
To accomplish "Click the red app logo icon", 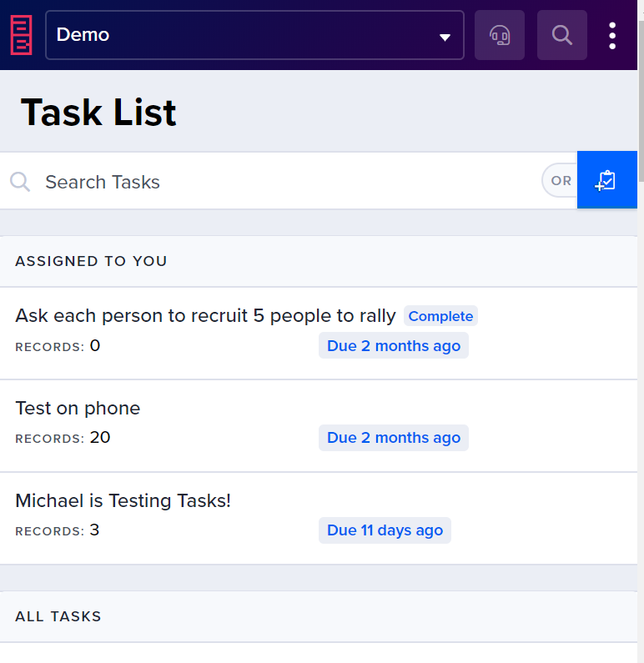I will pyautogui.click(x=21, y=35).
